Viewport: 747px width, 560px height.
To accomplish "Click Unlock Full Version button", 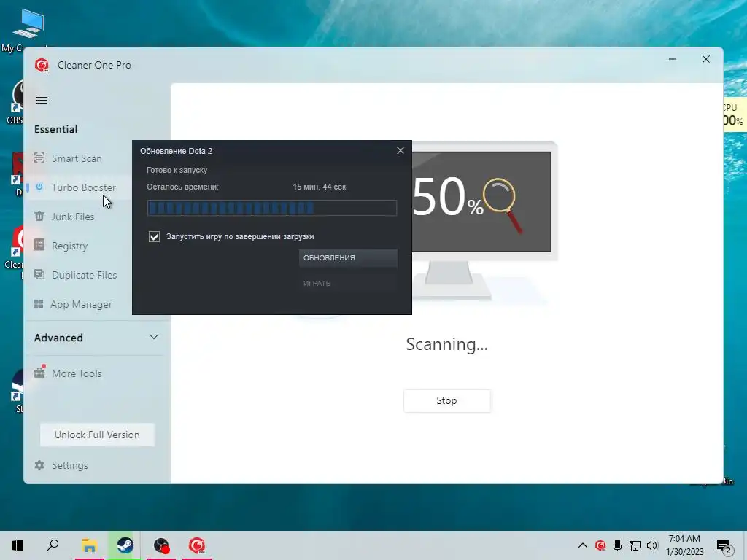I will 97,435.
